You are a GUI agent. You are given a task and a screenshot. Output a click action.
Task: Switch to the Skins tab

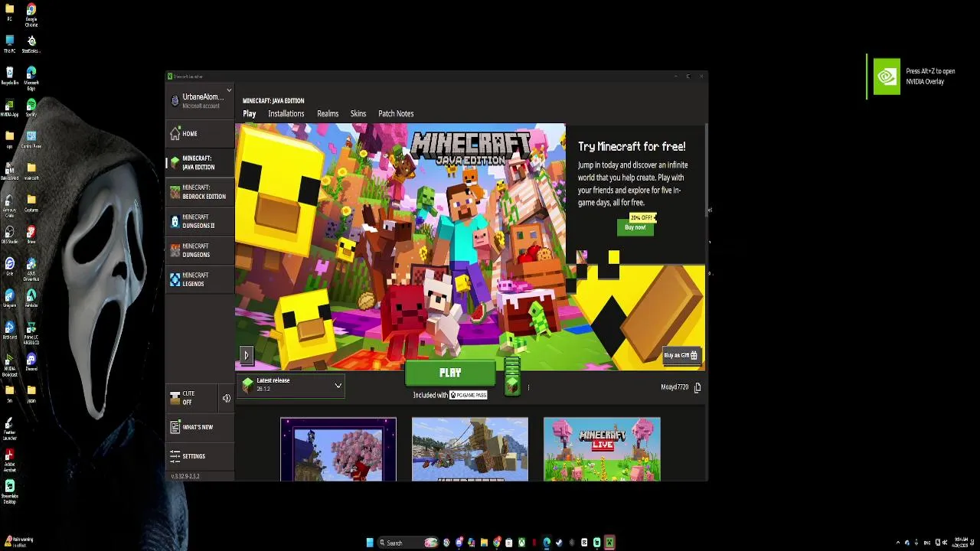358,113
